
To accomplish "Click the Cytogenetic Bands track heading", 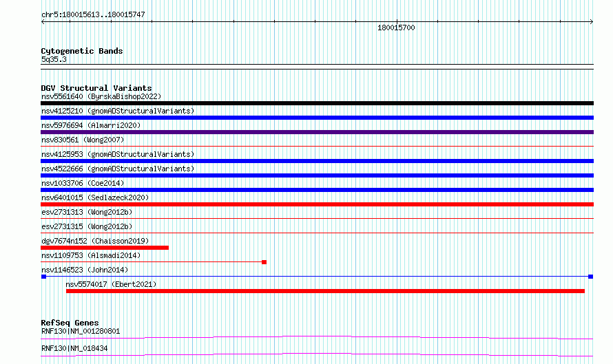I will pyautogui.click(x=82, y=51).
